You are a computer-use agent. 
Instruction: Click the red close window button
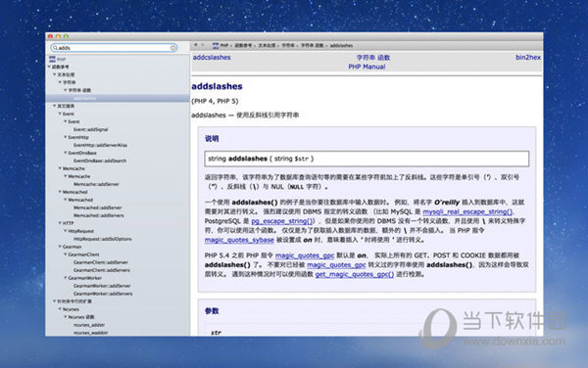pos(51,36)
